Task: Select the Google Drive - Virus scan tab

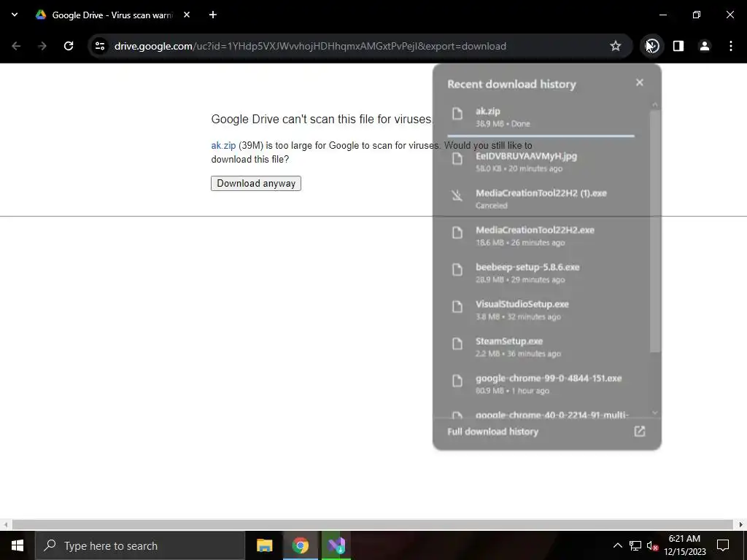Action: tap(112, 15)
